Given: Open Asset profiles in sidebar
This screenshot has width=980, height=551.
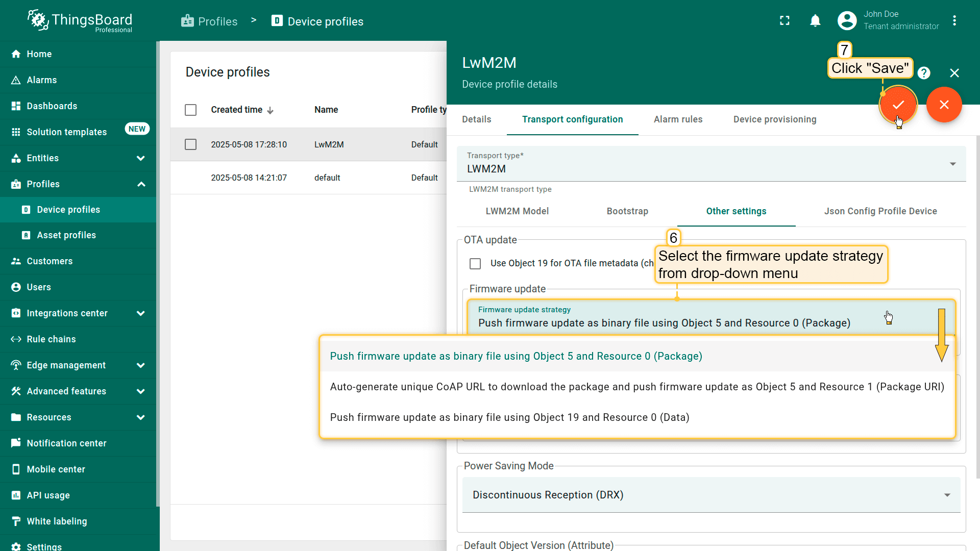Looking at the screenshot, I should (x=66, y=235).
